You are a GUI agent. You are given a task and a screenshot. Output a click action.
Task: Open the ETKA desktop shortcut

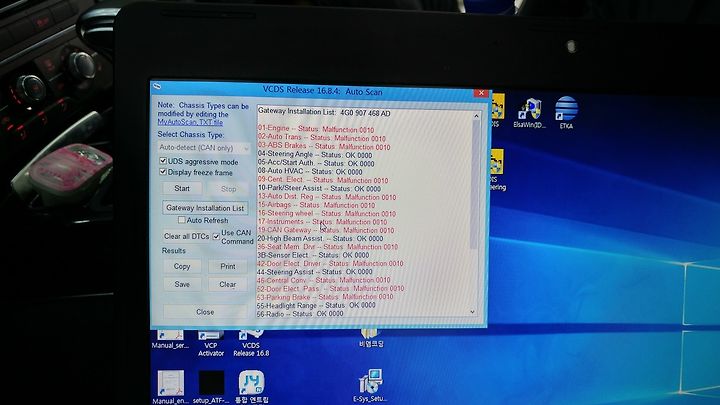566,113
